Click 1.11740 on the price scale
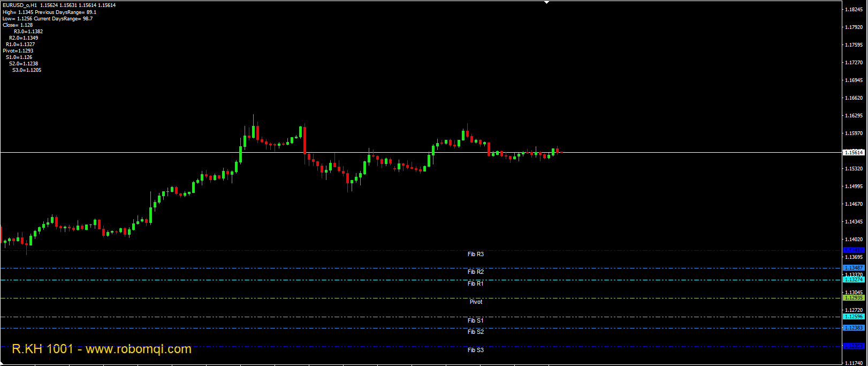This screenshot has height=366, width=868. [854, 363]
